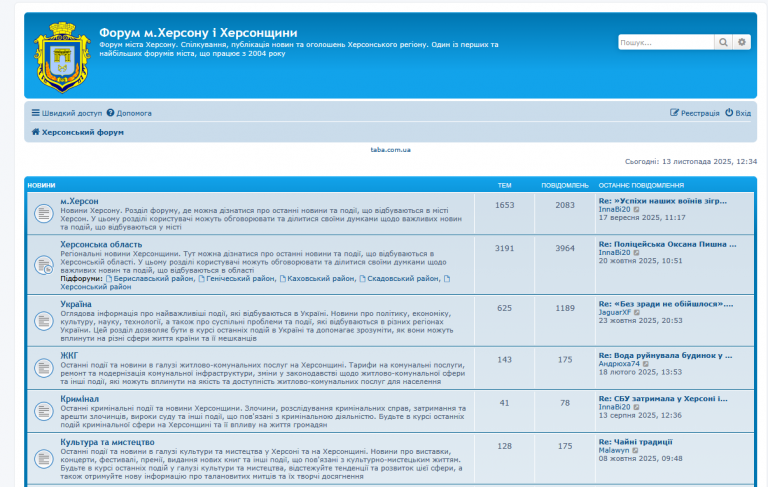Open InnaBi20 profile in м.Херсон row
Image resolution: width=768 pixels, height=487 pixels.
tap(614, 209)
